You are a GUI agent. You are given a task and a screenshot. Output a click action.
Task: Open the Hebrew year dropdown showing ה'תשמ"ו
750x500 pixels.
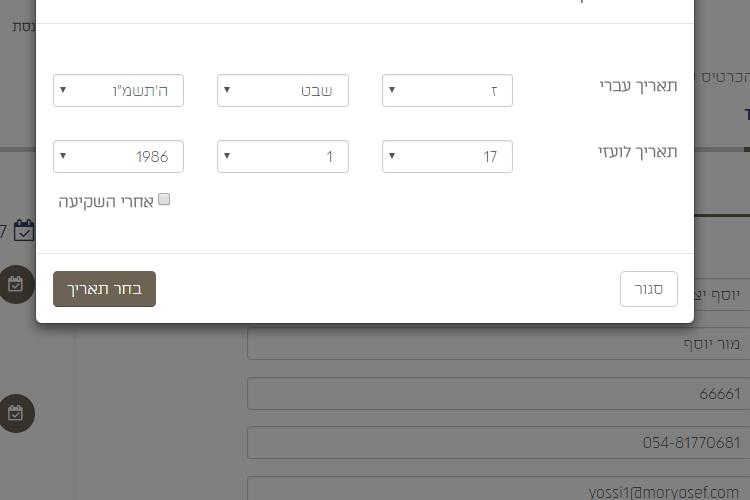[118, 90]
